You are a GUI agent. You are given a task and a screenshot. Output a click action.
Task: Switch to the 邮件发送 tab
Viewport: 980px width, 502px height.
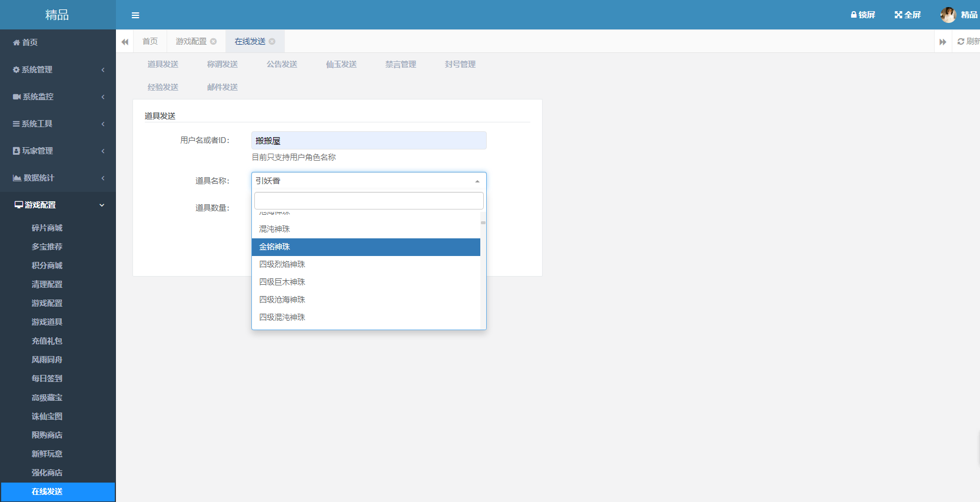pos(222,87)
